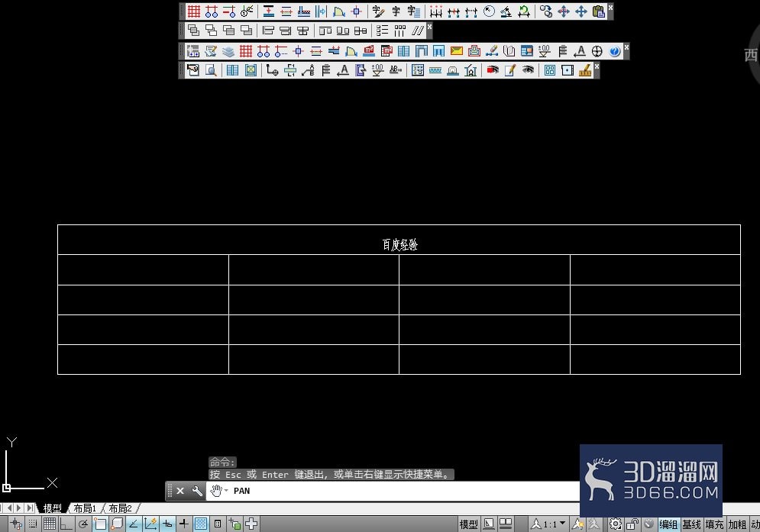Open workspace switching gear menu

tap(616, 524)
